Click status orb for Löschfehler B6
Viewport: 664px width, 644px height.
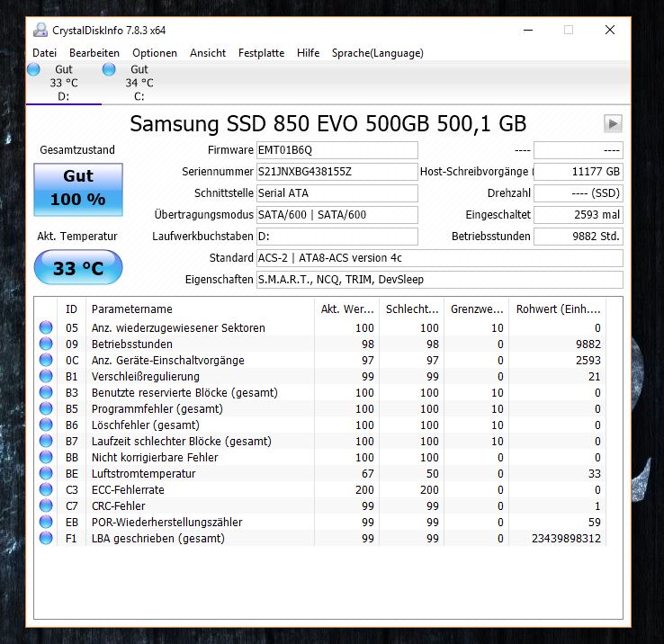(x=46, y=425)
